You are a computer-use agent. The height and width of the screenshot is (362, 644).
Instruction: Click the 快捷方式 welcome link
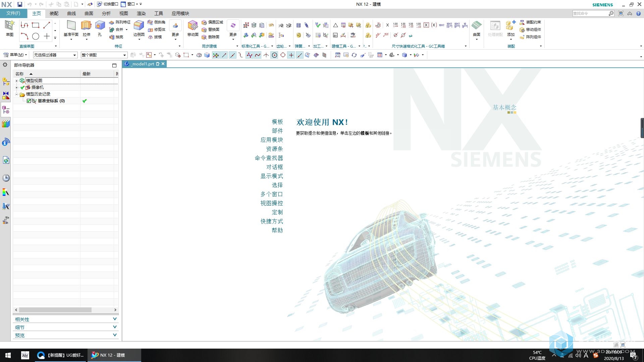(272, 221)
